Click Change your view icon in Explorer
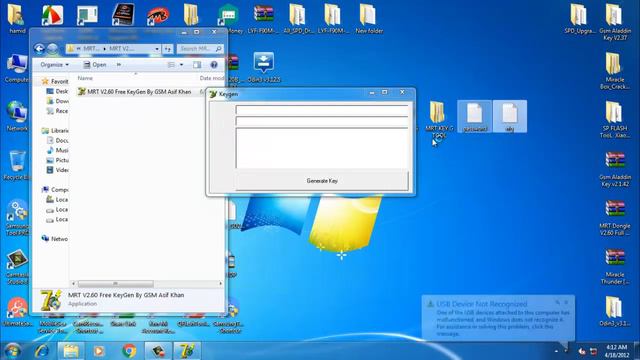The height and width of the screenshot is (360, 640). (171, 64)
